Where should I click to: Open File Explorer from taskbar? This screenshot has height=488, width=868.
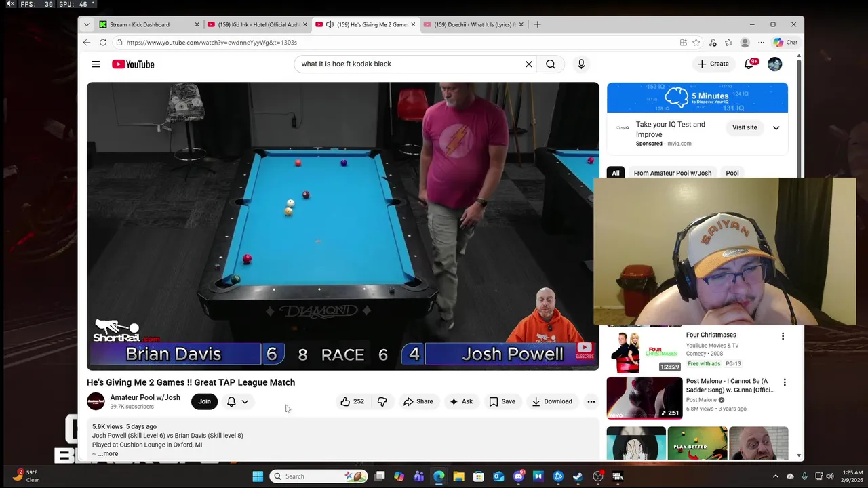[458, 476]
